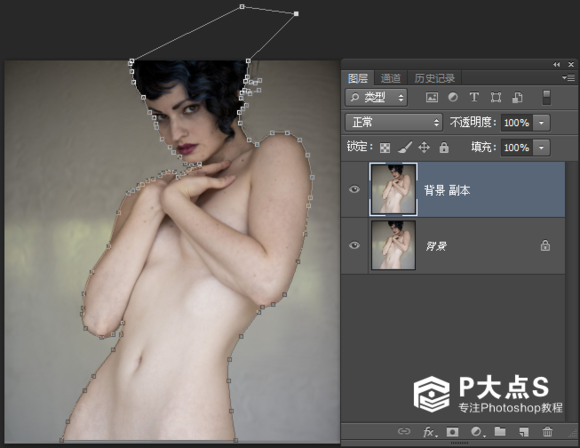Screen dimensions: 580x448
Task: Delete layer with trash icon
Action: [547, 431]
